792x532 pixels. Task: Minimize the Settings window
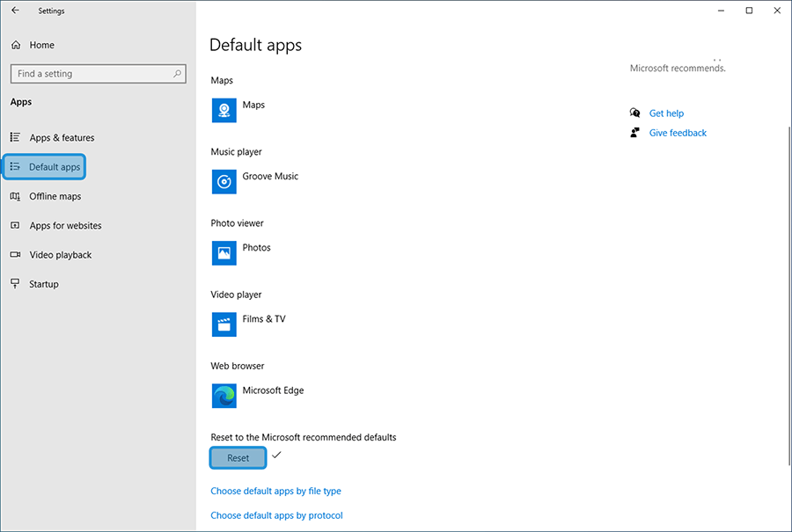[x=722, y=11]
